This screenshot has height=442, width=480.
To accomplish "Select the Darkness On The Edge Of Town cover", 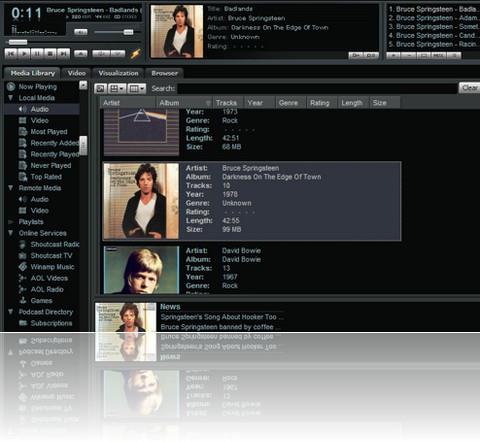I will tap(141, 201).
